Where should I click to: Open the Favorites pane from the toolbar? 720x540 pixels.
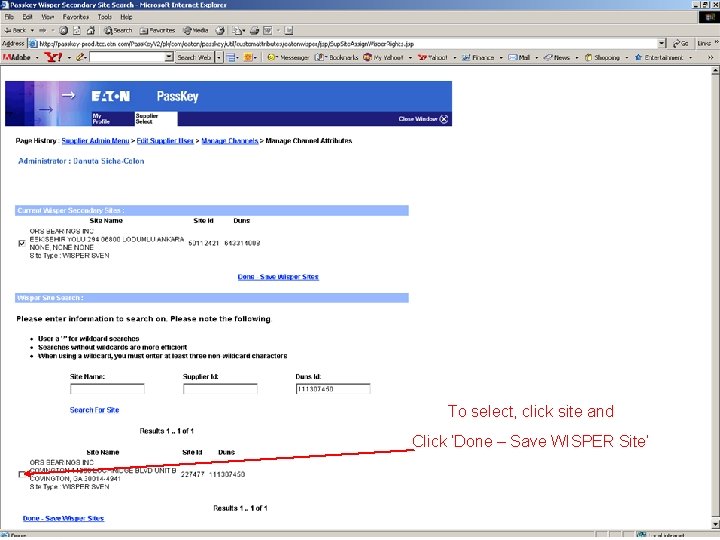point(158,30)
